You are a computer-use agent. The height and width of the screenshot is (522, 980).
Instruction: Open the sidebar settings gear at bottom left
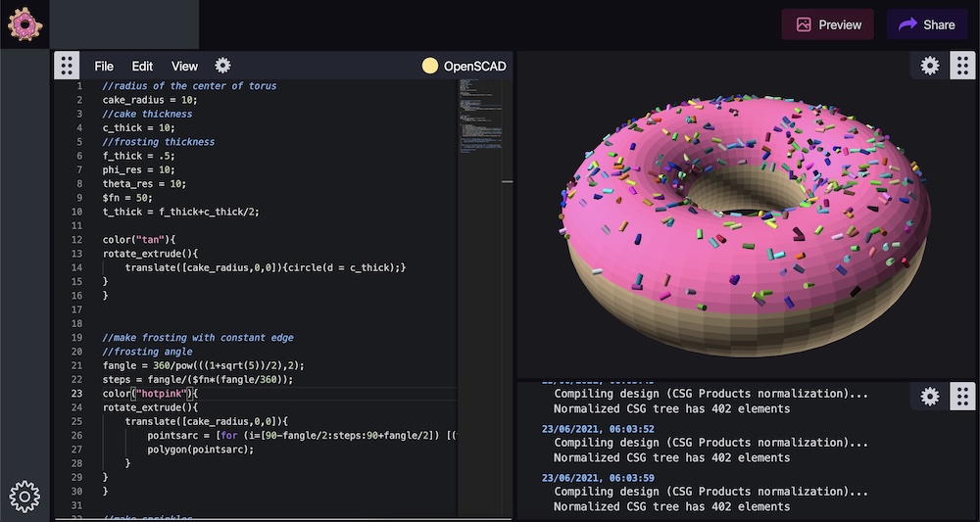tap(24, 497)
